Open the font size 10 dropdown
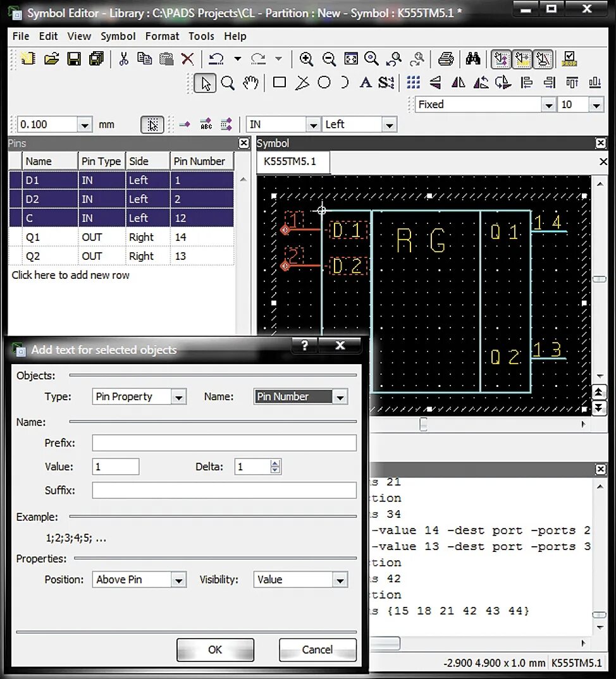616x679 pixels. pos(596,105)
